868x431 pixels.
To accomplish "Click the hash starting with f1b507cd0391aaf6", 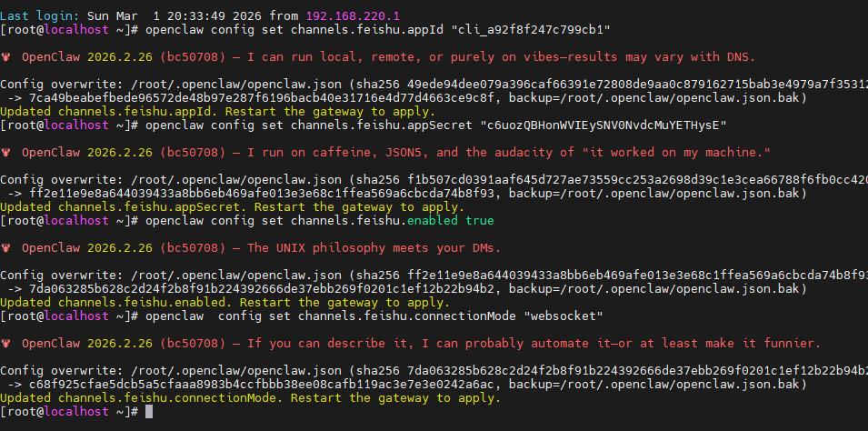I will pos(637,179).
